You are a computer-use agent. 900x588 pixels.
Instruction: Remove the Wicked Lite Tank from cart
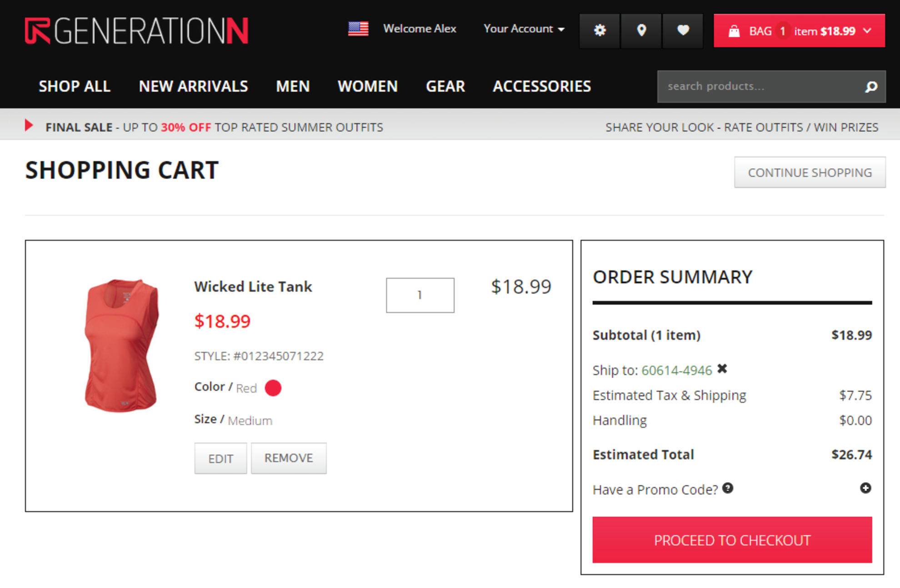[x=289, y=458]
